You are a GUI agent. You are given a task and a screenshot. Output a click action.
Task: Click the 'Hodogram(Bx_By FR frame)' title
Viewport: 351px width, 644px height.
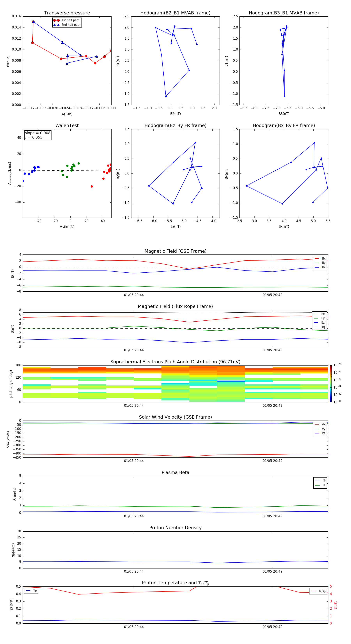coord(284,125)
